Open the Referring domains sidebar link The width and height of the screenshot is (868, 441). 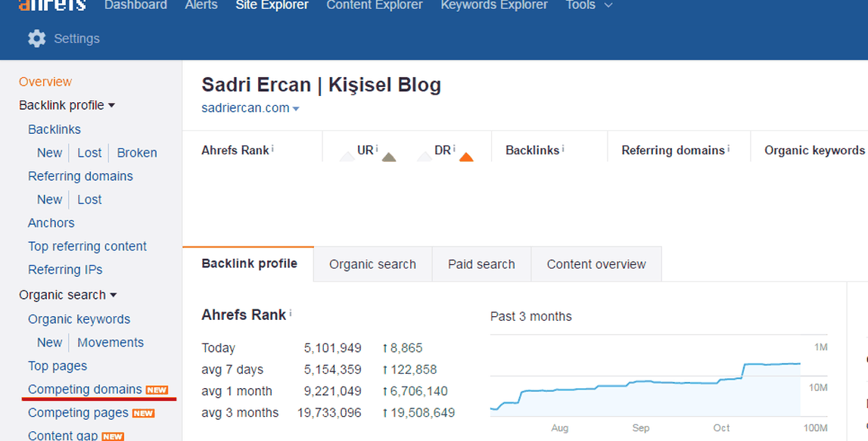tap(80, 176)
